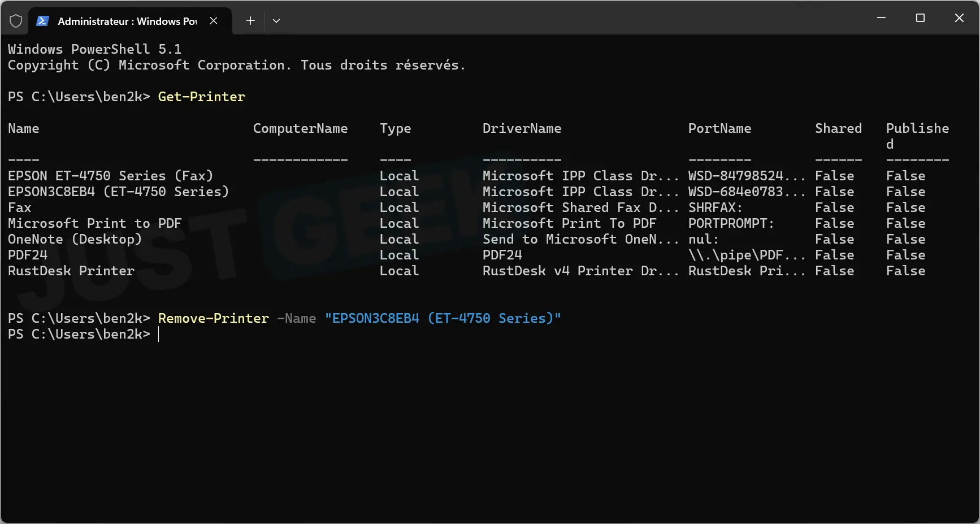The height and width of the screenshot is (524, 980).
Task: Click the Fax printer name
Action: click(x=20, y=207)
